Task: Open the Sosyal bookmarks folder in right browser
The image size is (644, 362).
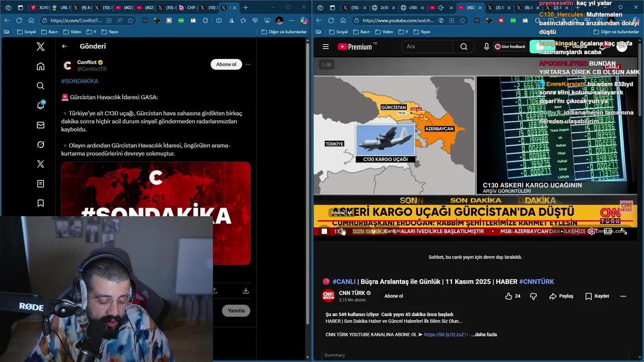Action: click(x=338, y=32)
